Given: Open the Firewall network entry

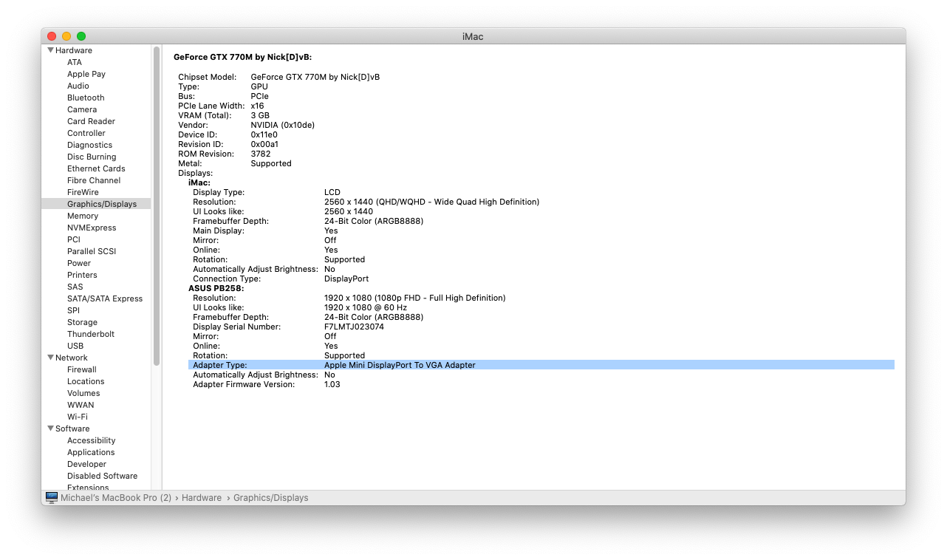Looking at the screenshot, I should 82,369.
